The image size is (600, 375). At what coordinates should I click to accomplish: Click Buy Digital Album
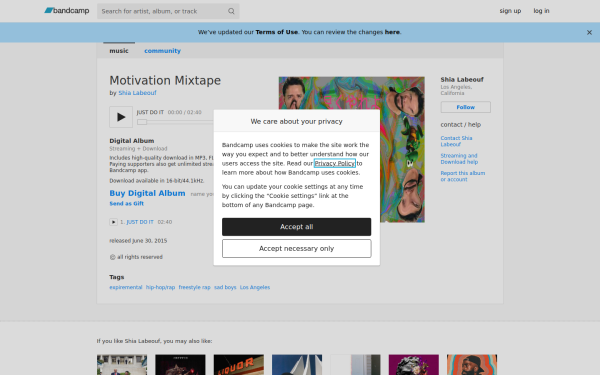147,193
